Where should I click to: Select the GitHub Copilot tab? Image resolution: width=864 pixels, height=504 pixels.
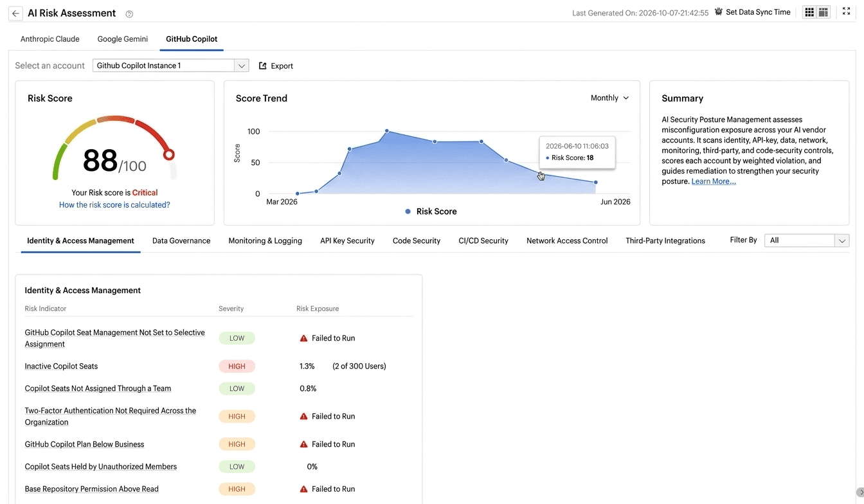pos(192,39)
